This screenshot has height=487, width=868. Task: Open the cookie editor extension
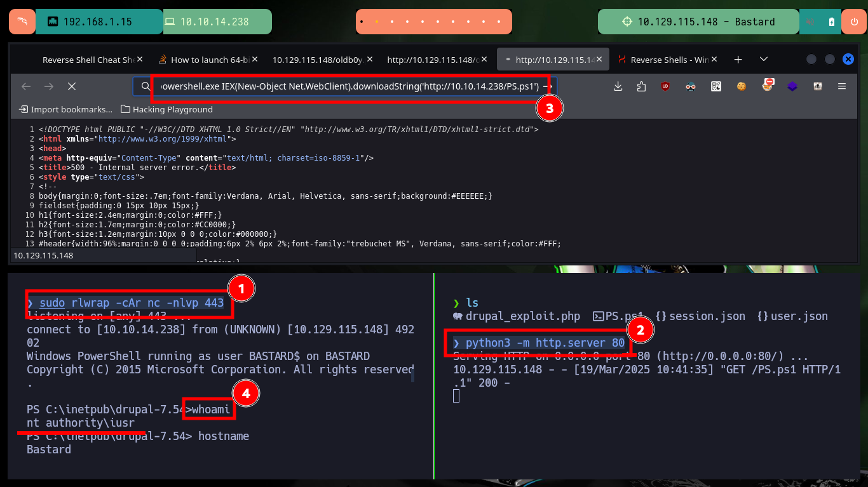point(742,86)
